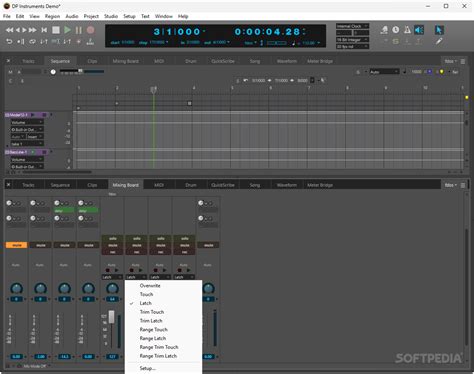474x374 pixels.
Task: Select the Pointer tool in the control panel
Action: pos(439,30)
